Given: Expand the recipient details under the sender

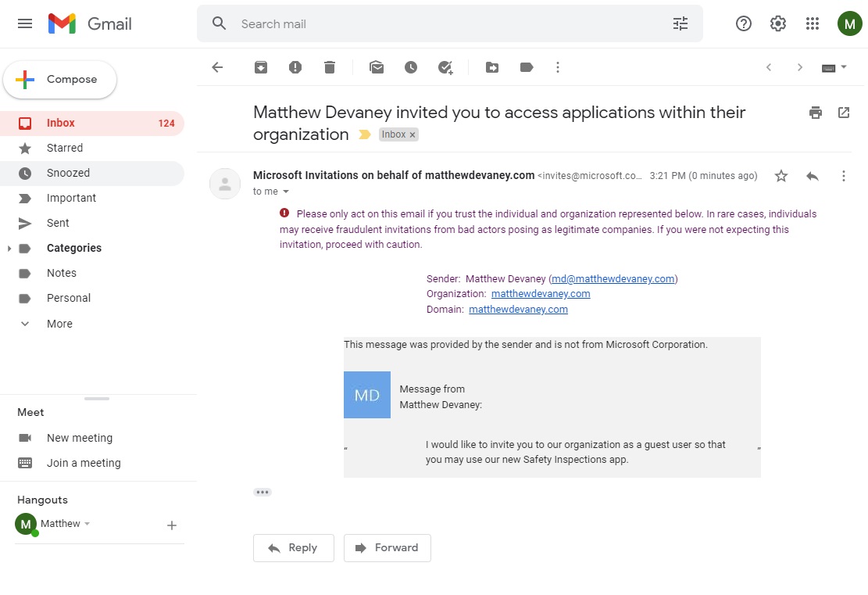Looking at the screenshot, I should tap(286, 191).
